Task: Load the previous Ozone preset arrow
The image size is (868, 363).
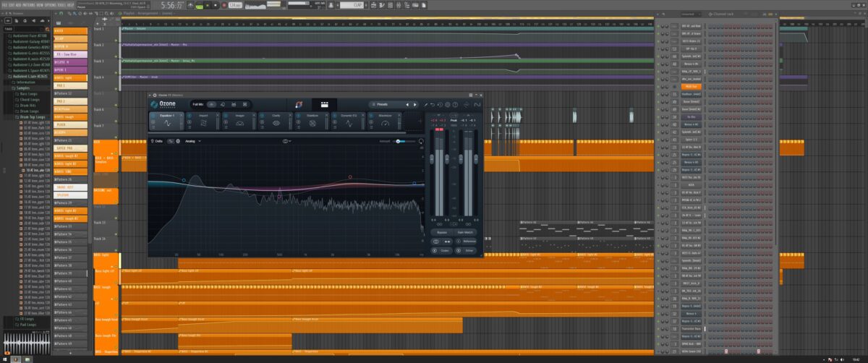Action: [407, 104]
